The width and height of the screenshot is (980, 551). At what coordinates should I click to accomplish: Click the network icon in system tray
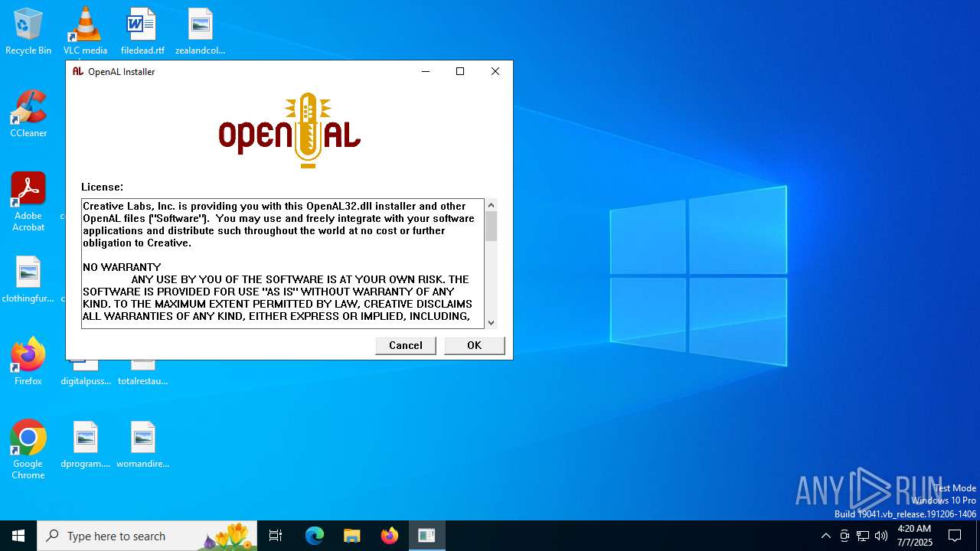[863, 536]
